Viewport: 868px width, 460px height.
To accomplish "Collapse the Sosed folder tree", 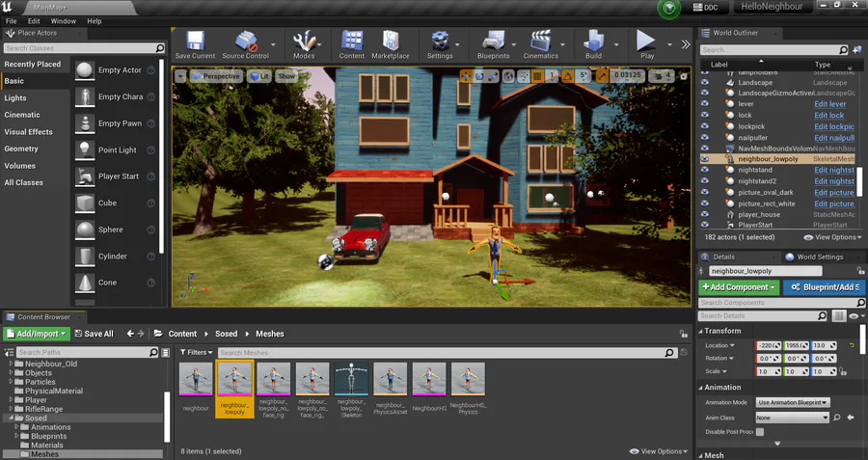I will pyautogui.click(x=11, y=418).
